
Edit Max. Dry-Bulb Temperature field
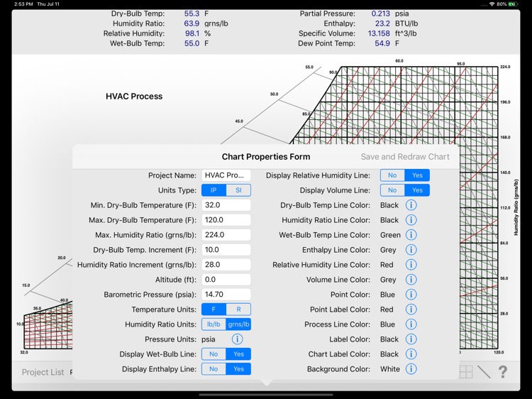(226, 220)
